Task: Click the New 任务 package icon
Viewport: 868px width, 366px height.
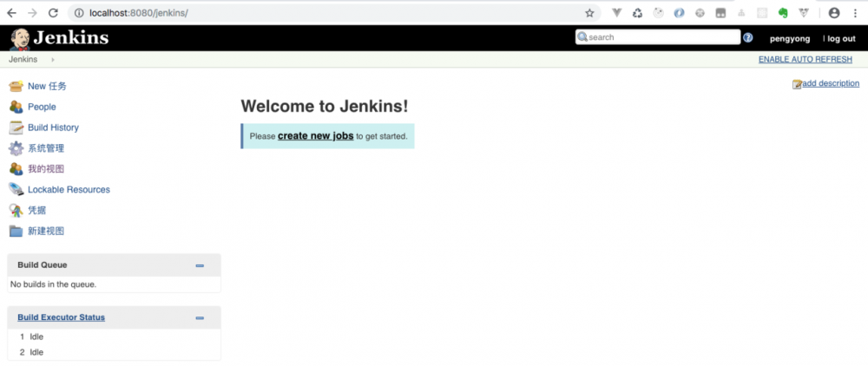Action: coord(16,86)
